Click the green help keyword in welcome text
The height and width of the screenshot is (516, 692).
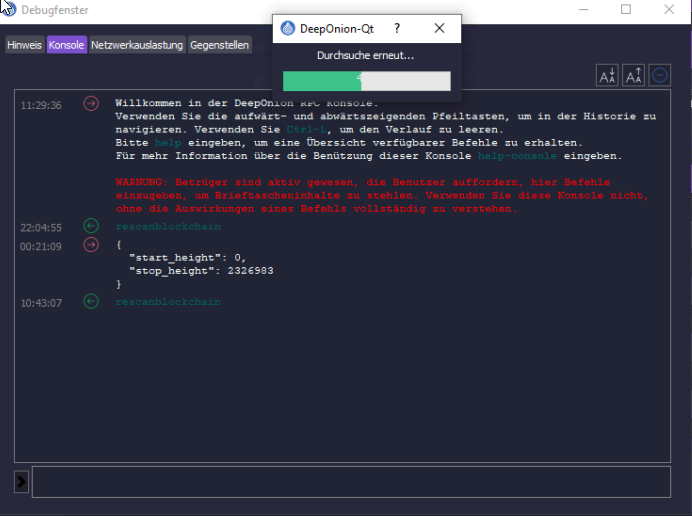[168, 143]
